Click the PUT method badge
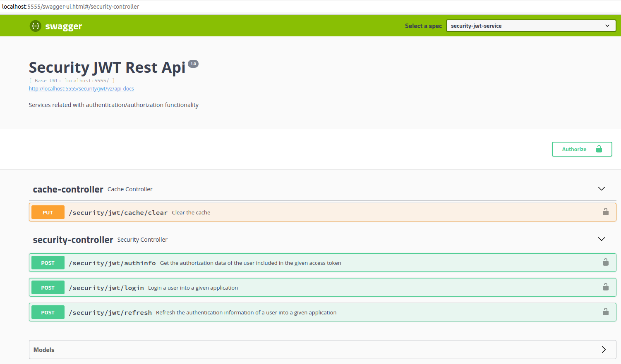Screen dimensions: 621x364 pyautogui.click(x=48, y=212)
